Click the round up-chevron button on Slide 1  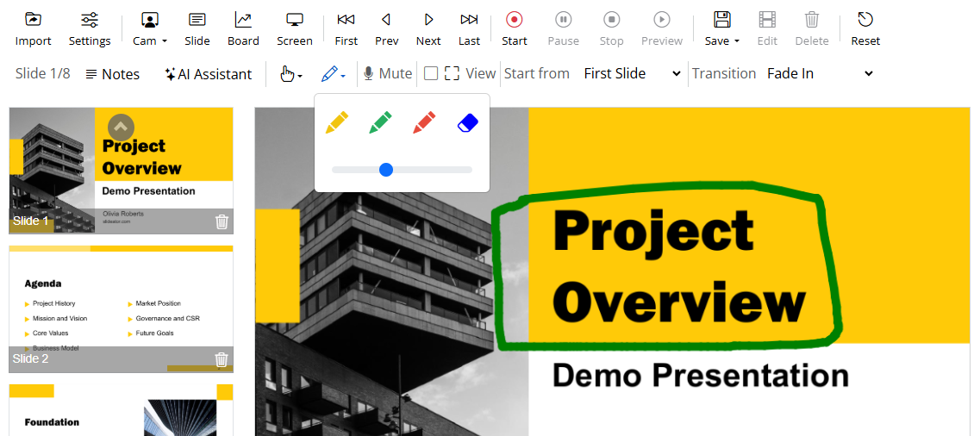tap(121, 127)
